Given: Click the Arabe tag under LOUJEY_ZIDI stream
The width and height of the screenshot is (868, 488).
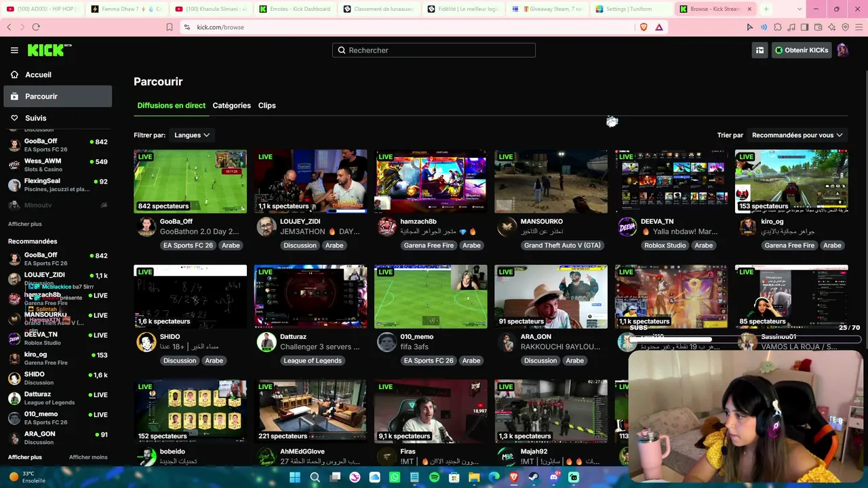Looking at the screenshot, I should click(334, 245).
